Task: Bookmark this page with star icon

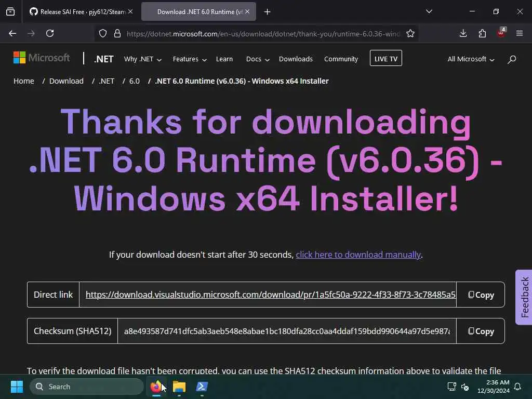Action: coord(410,33)
